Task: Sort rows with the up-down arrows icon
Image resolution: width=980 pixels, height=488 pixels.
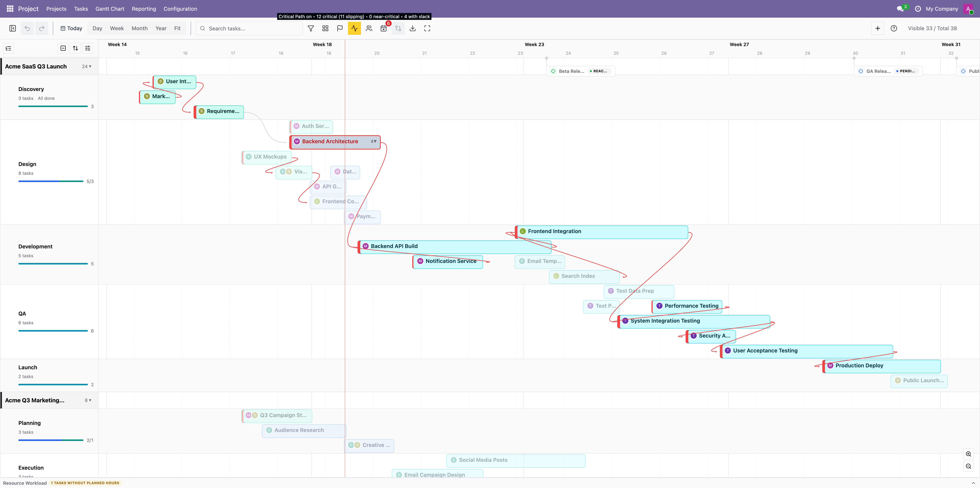Action: (75, 48)
